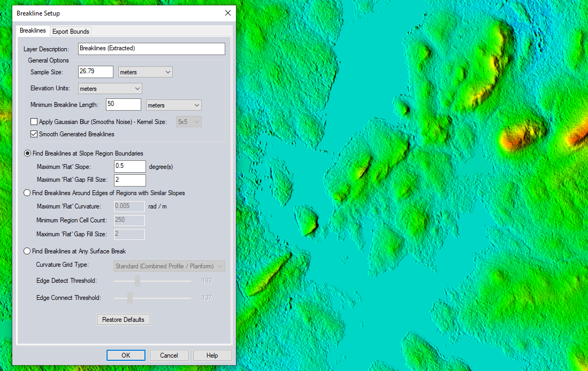Image resolution: width=588 pixels, height=371 pixels.
Task: Open the Curvature Grid Type dropdown
Action: point(169,266)
